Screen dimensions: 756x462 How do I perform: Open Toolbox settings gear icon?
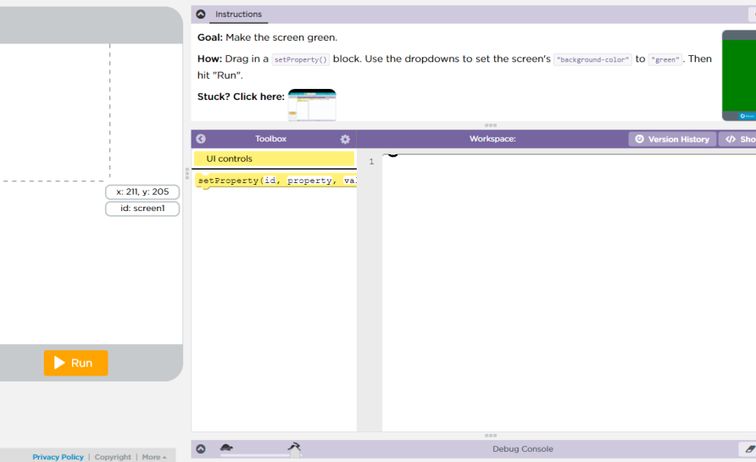pyautogui.click(x=345, y=139)
